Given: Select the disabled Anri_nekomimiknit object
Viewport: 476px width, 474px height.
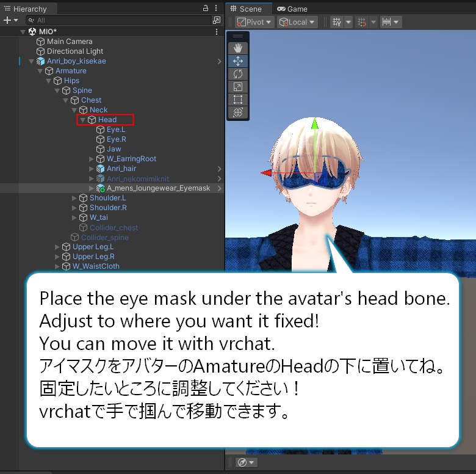Looking at the screenshot, I should click(137, 178).
